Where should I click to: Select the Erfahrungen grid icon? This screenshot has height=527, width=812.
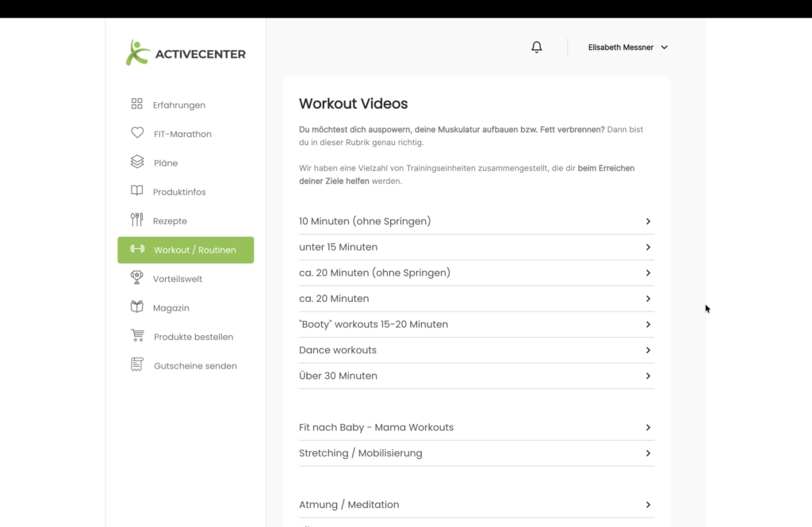[137, 104]
